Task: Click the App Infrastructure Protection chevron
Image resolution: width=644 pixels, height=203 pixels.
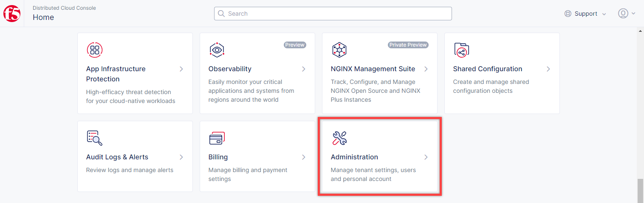Action: click(x=181, y=69)
